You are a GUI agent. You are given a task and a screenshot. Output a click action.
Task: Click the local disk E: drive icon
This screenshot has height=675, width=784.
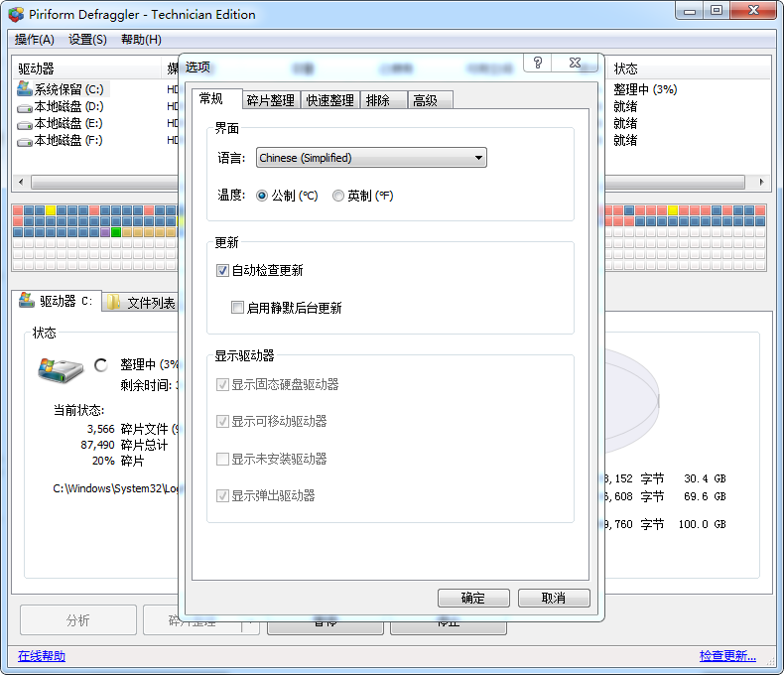[x=25, y=124]
